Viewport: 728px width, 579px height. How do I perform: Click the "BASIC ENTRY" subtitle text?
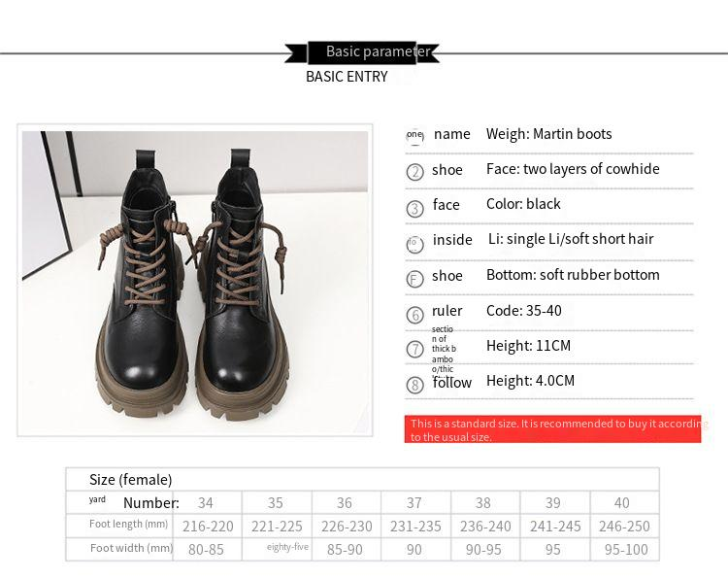[347, 77]
